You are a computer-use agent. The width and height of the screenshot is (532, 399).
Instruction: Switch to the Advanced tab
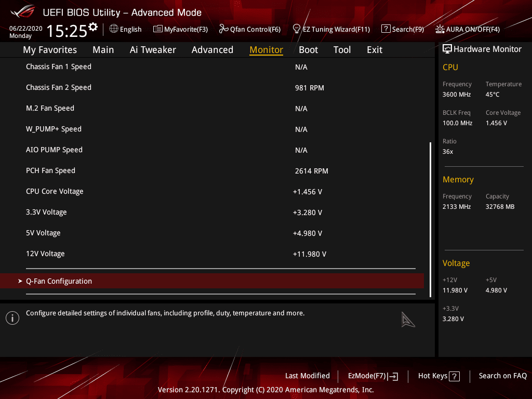click(x=212, y=50)
